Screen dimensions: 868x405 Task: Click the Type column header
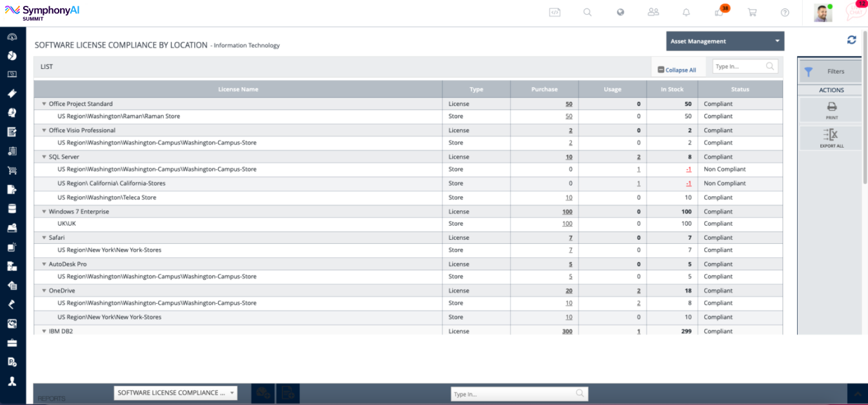pyautogui.click(x=477, y=89)
